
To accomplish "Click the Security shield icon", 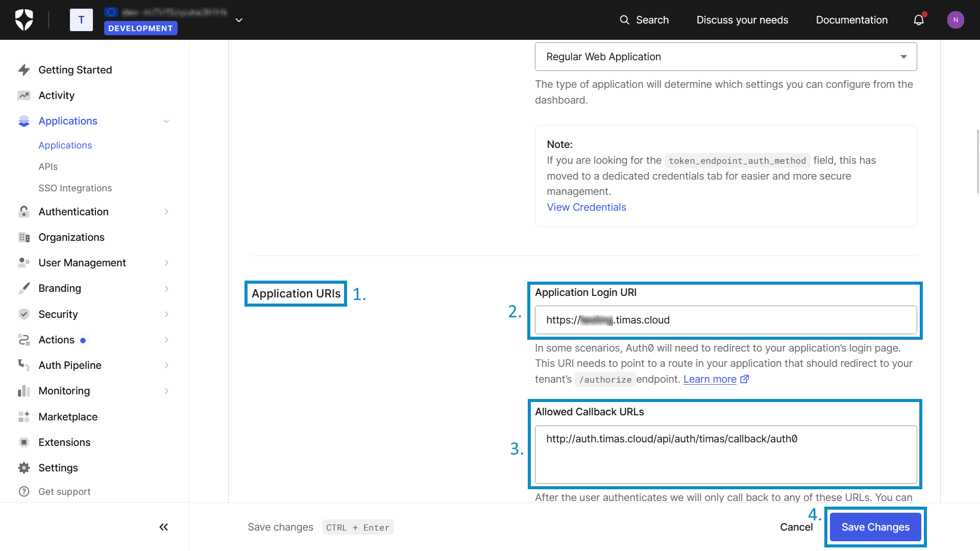I will tap(24, 314).
